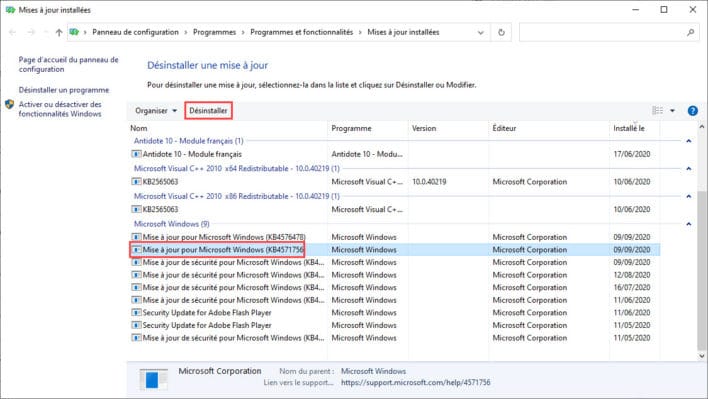708x399 pixels.
Task: Sort by the Programme column header
Action: [368, 128]
